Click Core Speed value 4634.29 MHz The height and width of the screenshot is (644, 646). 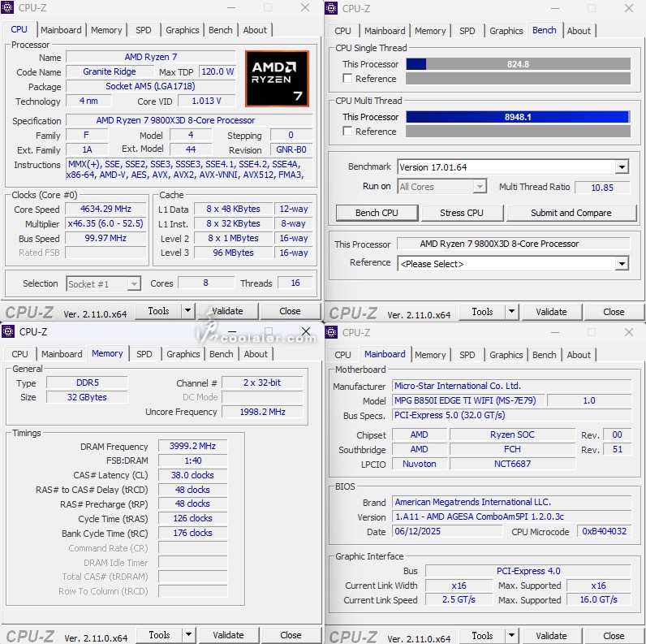pos(106,209)
